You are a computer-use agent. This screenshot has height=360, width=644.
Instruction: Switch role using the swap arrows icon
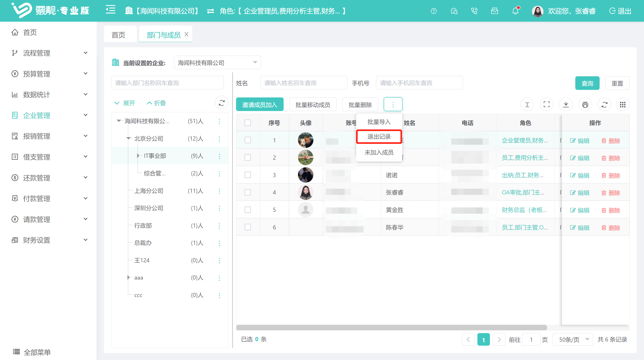tap(210, 11)
